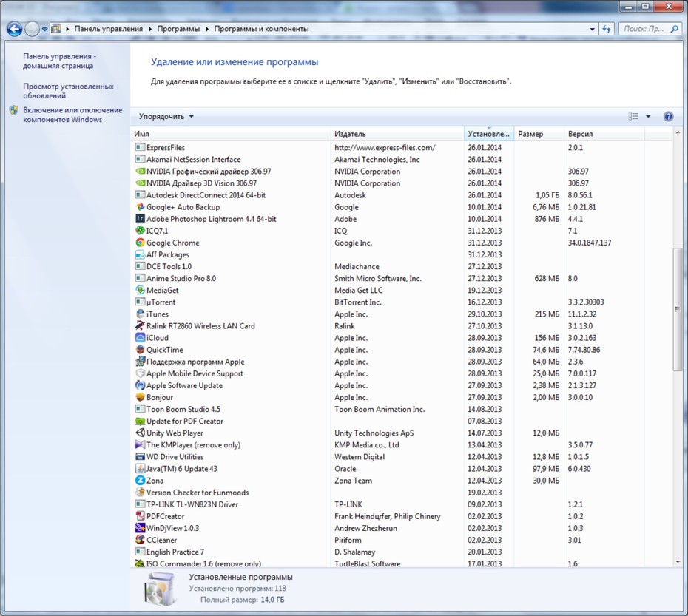The image size is (688, 616).
Task: Select the ICQ7.1 flower icon
Action: tap(140, 231)
